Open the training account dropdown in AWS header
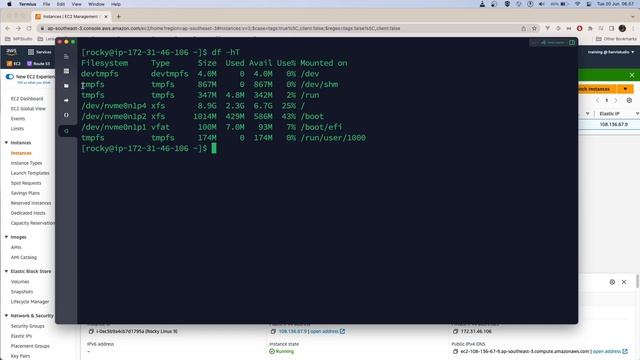The height and width of the screenshot is (360, 640). (611, 52)
